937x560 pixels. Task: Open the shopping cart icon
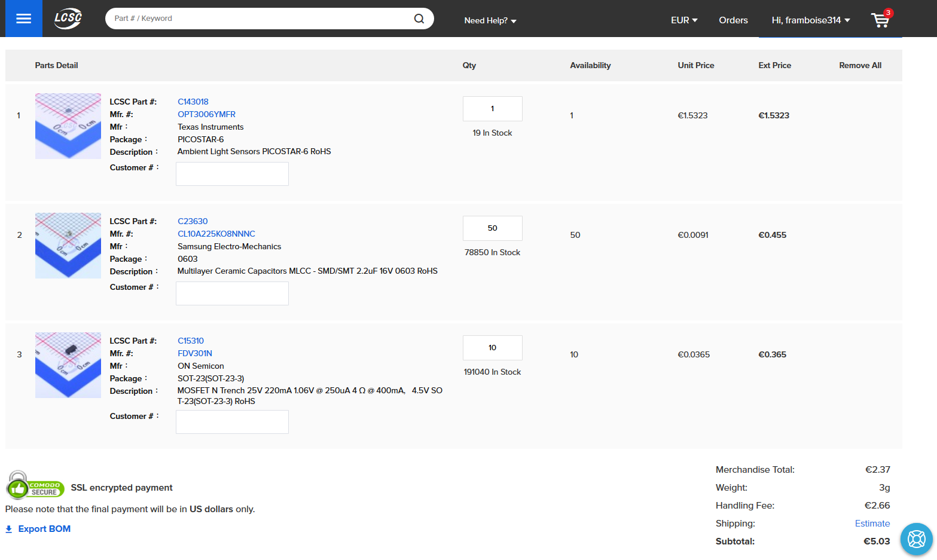(881, 20)
